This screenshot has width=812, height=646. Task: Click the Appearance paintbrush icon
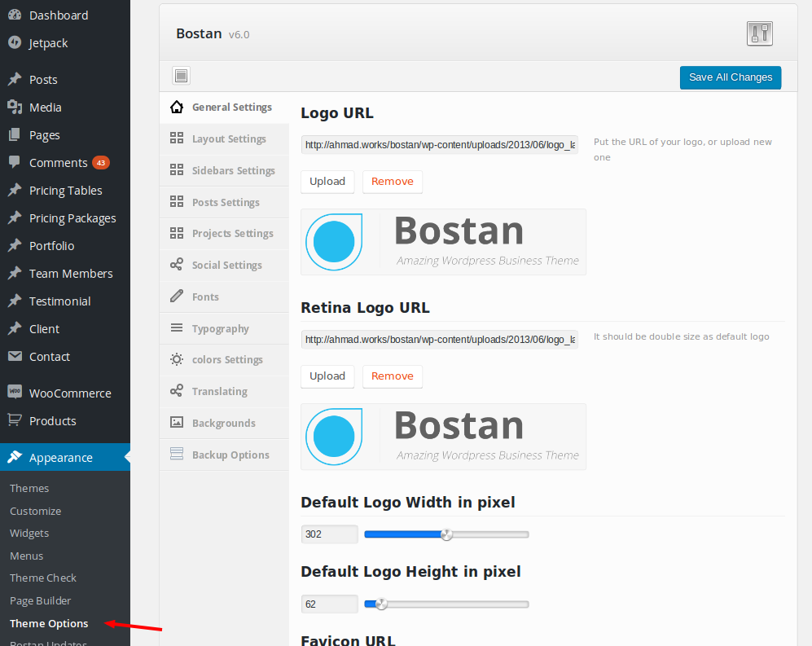(x=15, y=457)
